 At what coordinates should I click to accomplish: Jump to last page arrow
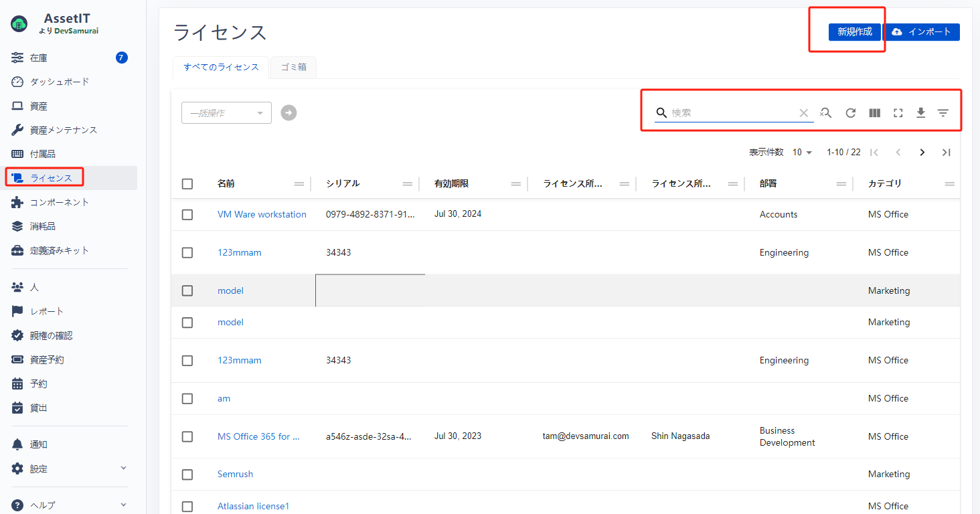click(x=946, y=153)
